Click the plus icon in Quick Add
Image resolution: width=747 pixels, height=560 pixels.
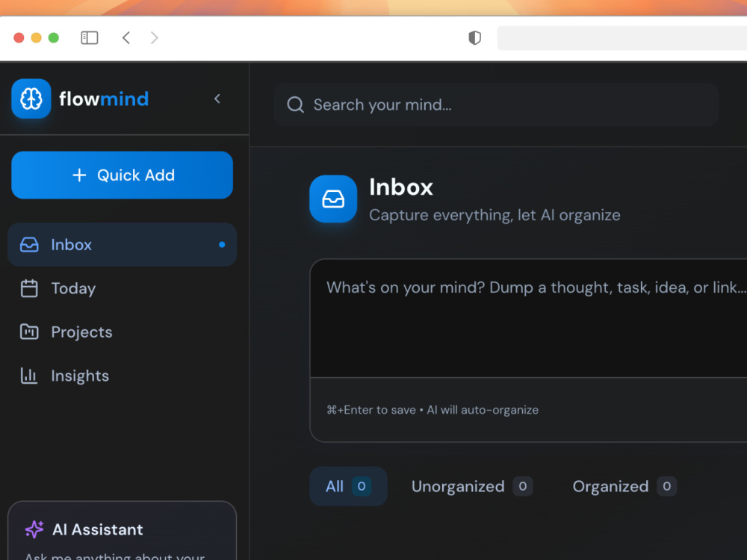[x=80, y=175]
